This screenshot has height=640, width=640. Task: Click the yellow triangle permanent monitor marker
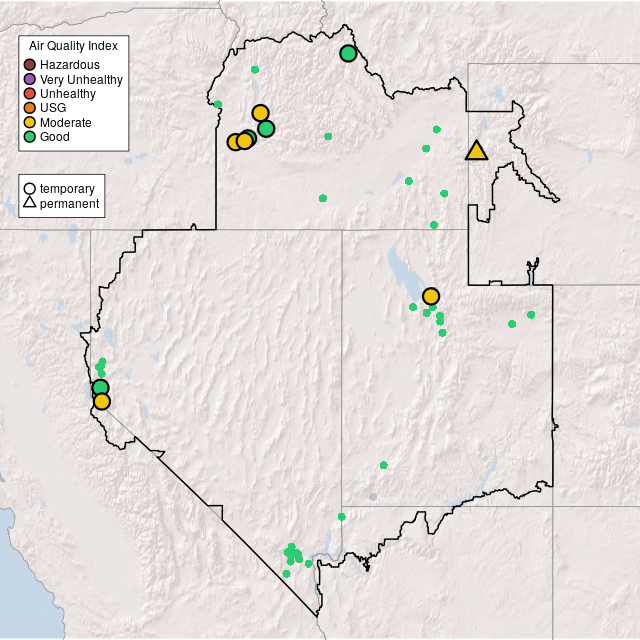click(477, 151)
